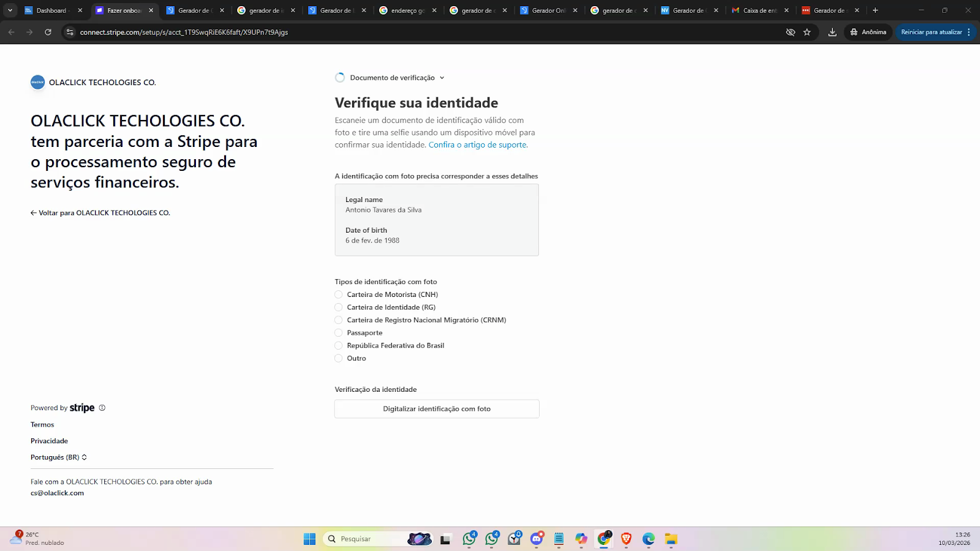Open the tab search dropdown arrow
This screenshot has width=980, height=551.
tap(10, 10)
